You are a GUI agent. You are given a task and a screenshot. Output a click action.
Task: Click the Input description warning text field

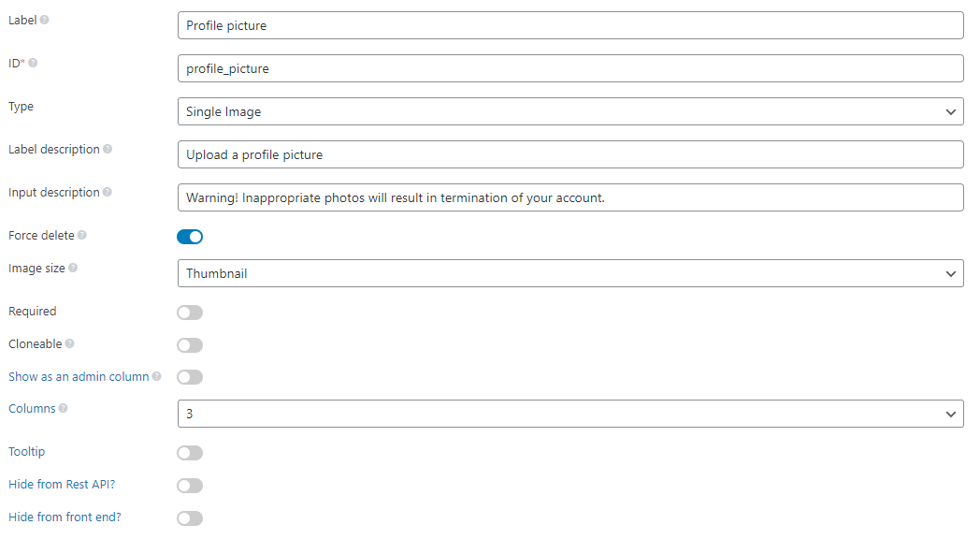tap(570, 197)
